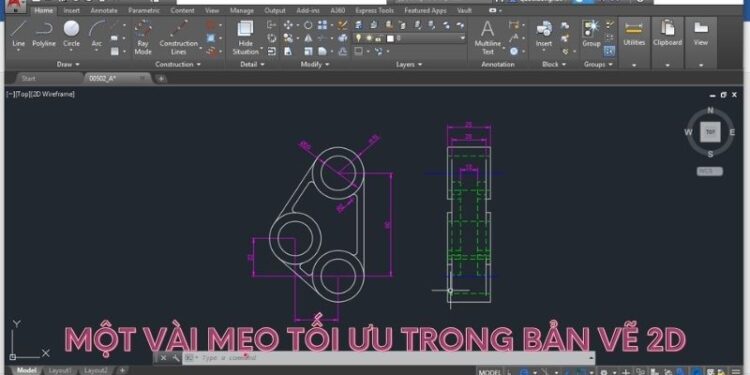Switch to the Model layout tab
Screen dimensions: 750x375
[26, 371]
